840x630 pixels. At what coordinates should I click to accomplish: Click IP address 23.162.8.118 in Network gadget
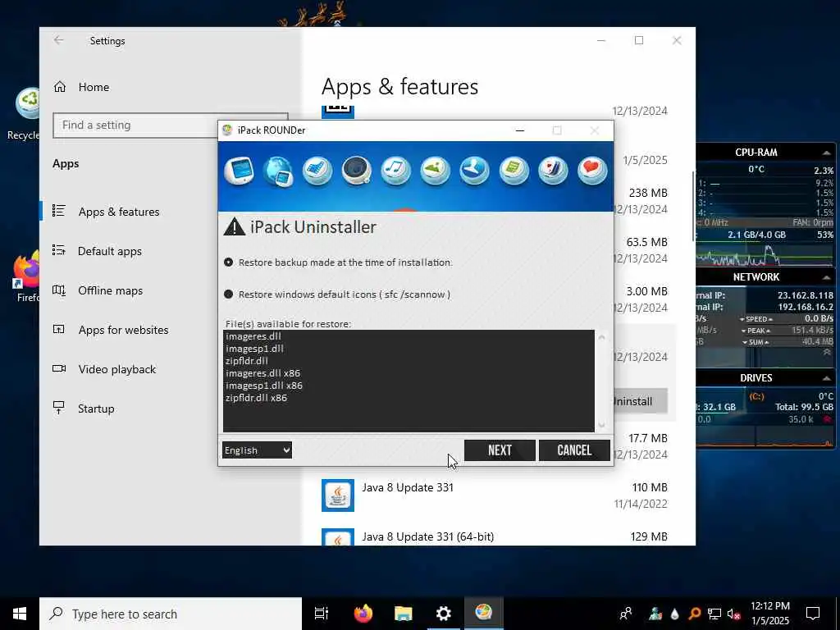pos(806,295)
